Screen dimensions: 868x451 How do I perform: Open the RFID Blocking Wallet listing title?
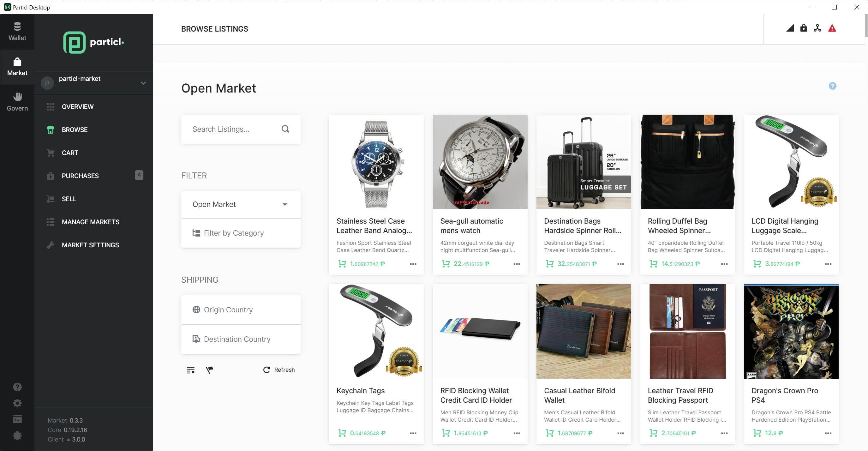click(476, 395)
